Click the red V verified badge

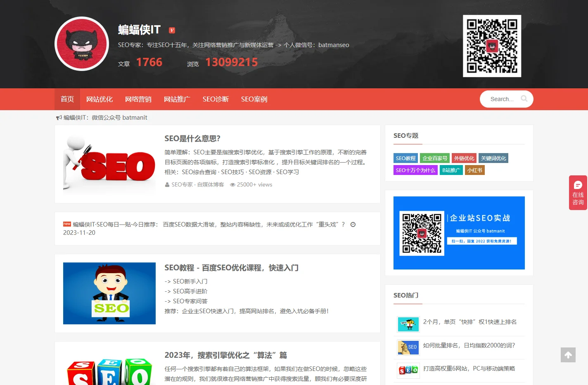pos(172,30)
